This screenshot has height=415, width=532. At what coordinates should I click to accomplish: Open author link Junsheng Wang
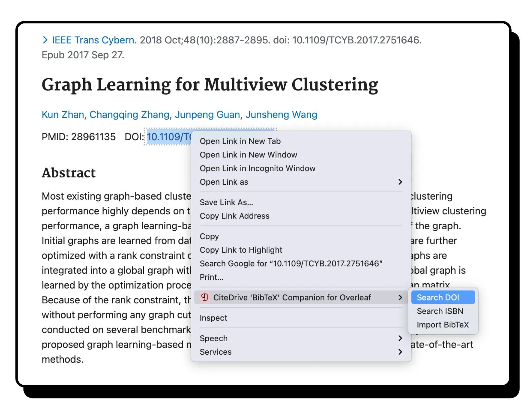point(281,114)
